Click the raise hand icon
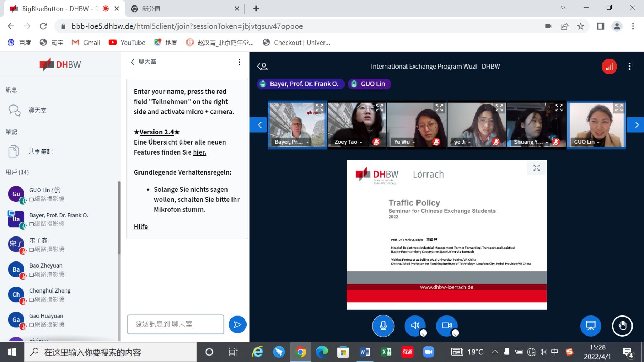Screen dimensions: 644x362 pos(622,326)
